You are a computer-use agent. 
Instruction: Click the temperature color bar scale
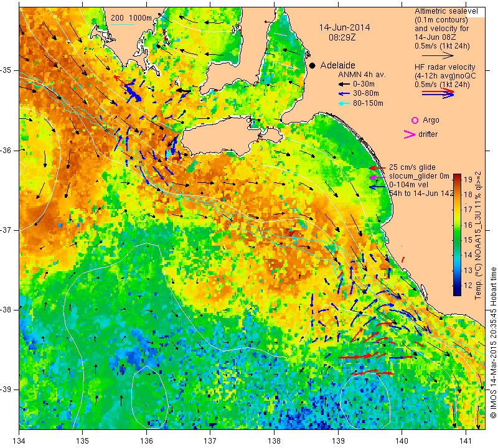click(x=457, y=235)
